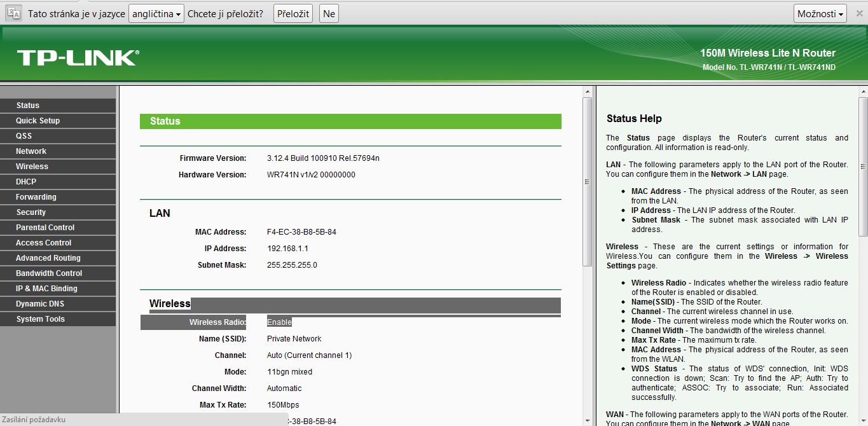Open the Možnosti options dropdown
The height and width of the screenshot is (426, 868).
(x=820, y=13)
